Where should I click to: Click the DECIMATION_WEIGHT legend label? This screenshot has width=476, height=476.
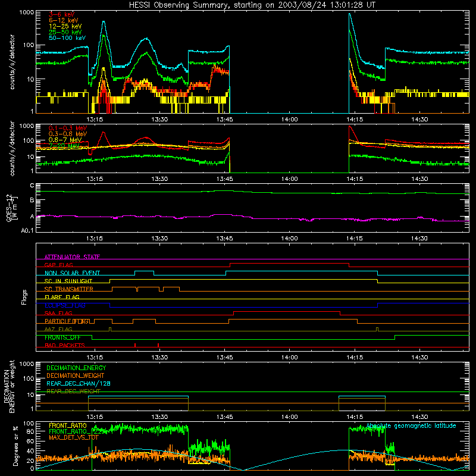76,375
